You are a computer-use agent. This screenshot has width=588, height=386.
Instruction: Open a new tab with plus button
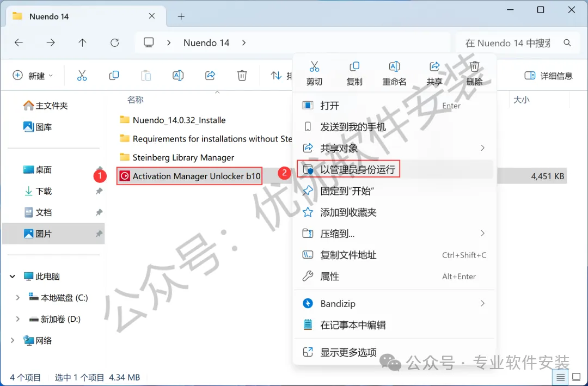[x=181, y=16]
